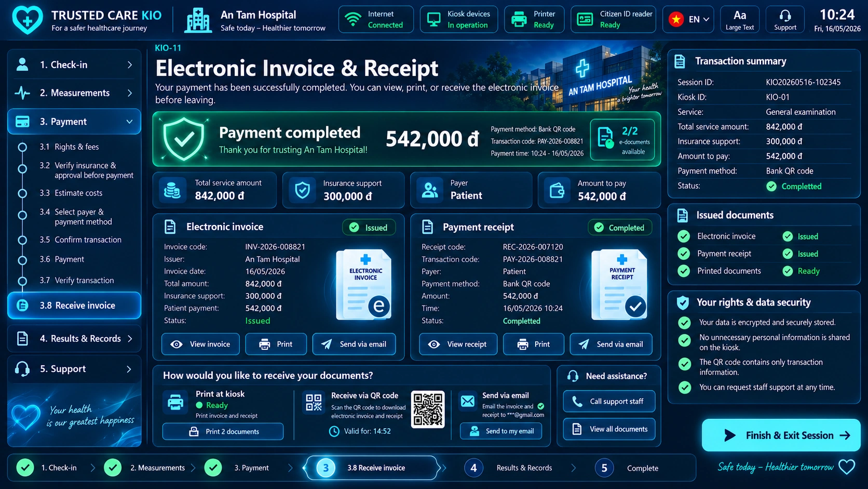Send the electronic invoice via email
Image resolution: width=868 pixels, height=489 pixels.
354,344
